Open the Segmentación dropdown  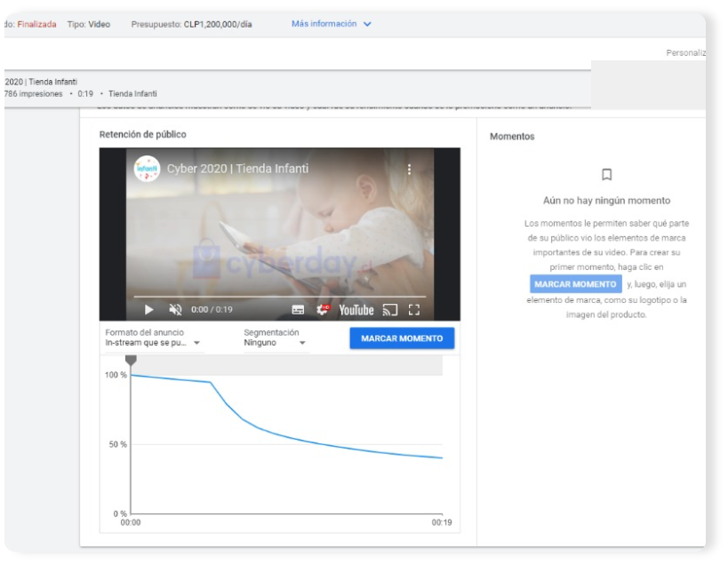click(276, 343)
